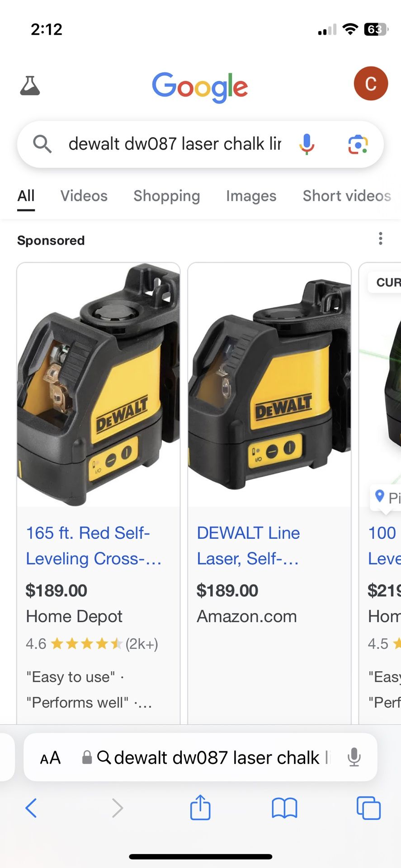
Task: Select the Images tab
Action: (x=251, y=196)
